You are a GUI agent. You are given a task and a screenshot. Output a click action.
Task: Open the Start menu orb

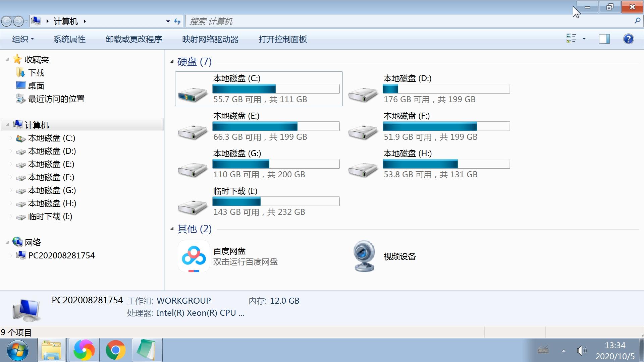click(17, 350)
